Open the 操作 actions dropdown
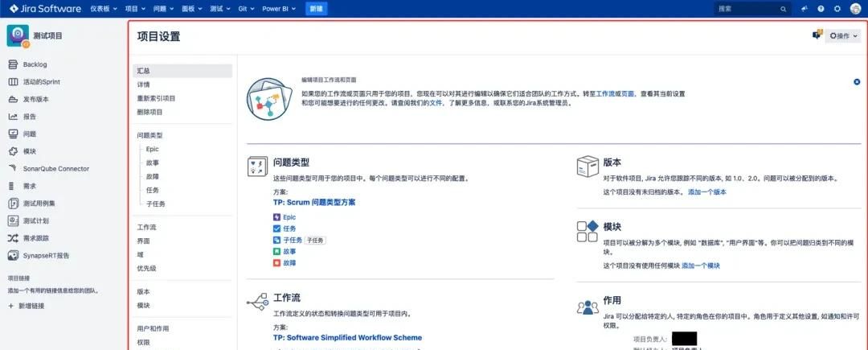Image resolution: width=868 pixels, height=350 pixels. [x=843, y=36]
